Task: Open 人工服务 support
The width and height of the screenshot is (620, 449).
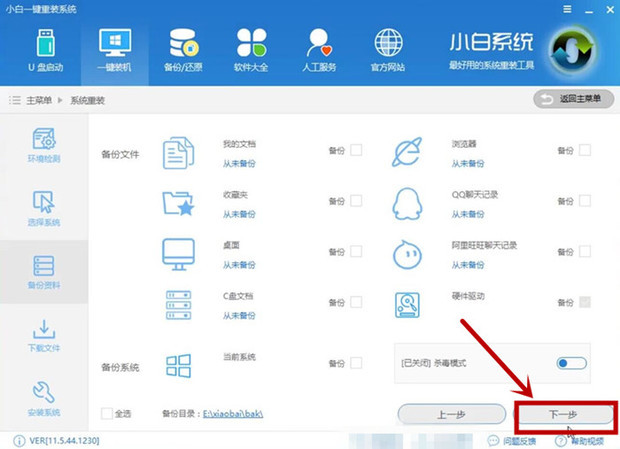Action: [319, 50]
